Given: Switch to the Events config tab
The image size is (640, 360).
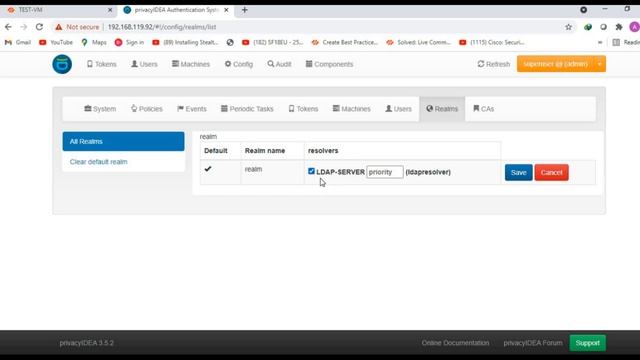Looking at the screenshot, I should coord(192,109).
